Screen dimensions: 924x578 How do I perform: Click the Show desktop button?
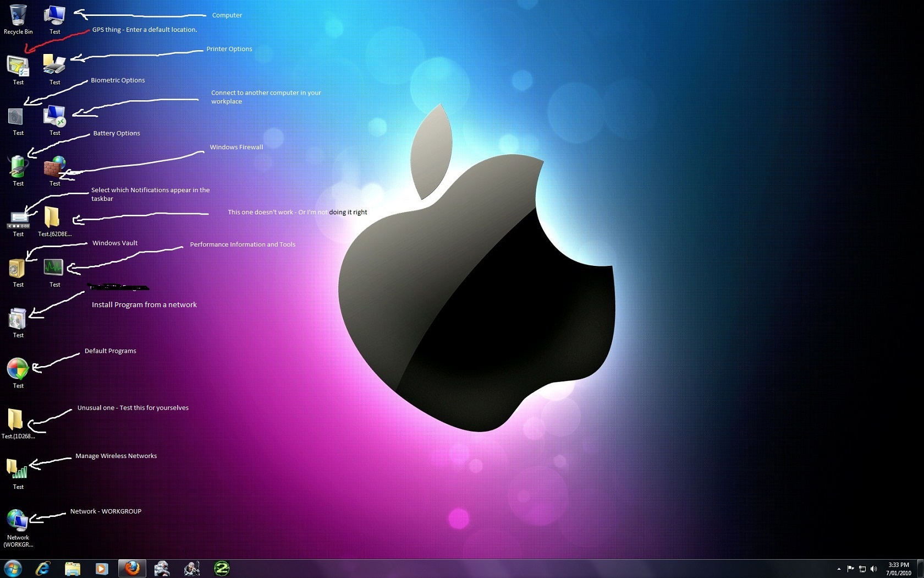tap(920, 569)
